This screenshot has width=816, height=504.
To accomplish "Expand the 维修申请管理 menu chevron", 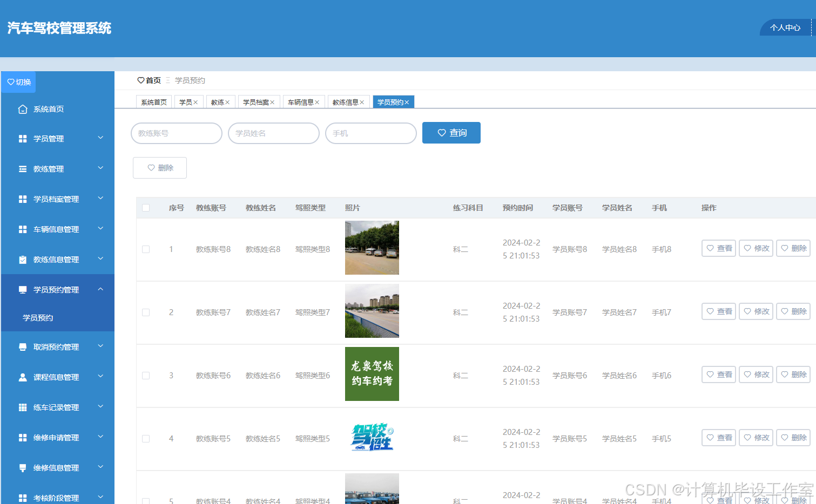I will coord(100,437).
